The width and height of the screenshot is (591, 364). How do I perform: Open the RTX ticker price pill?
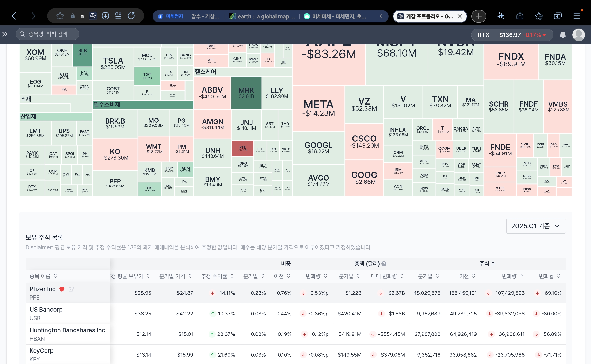click(x=512, y=35)
